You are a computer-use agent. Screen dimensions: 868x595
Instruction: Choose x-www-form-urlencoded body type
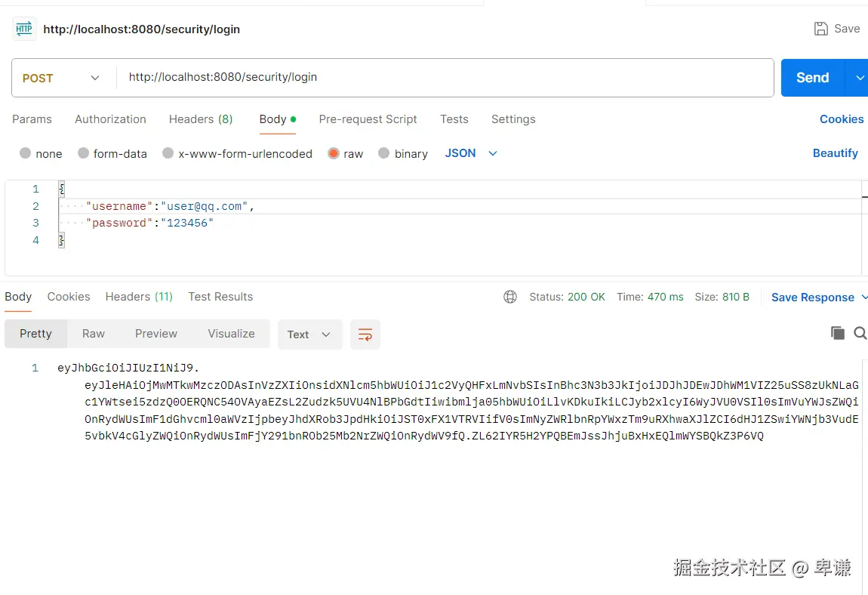pyautogui.click(x=168, y=153)
